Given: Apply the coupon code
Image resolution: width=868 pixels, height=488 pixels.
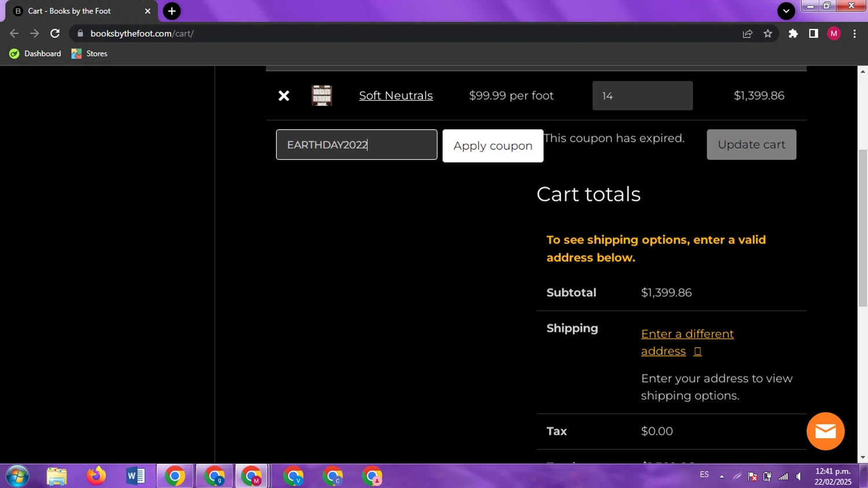Looking at the screenshot, I should point(493,146).
